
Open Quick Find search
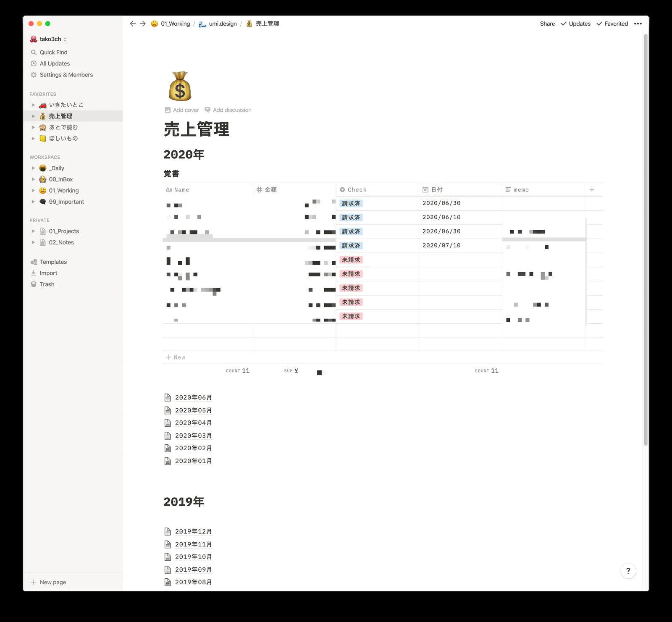coord(53,52)
